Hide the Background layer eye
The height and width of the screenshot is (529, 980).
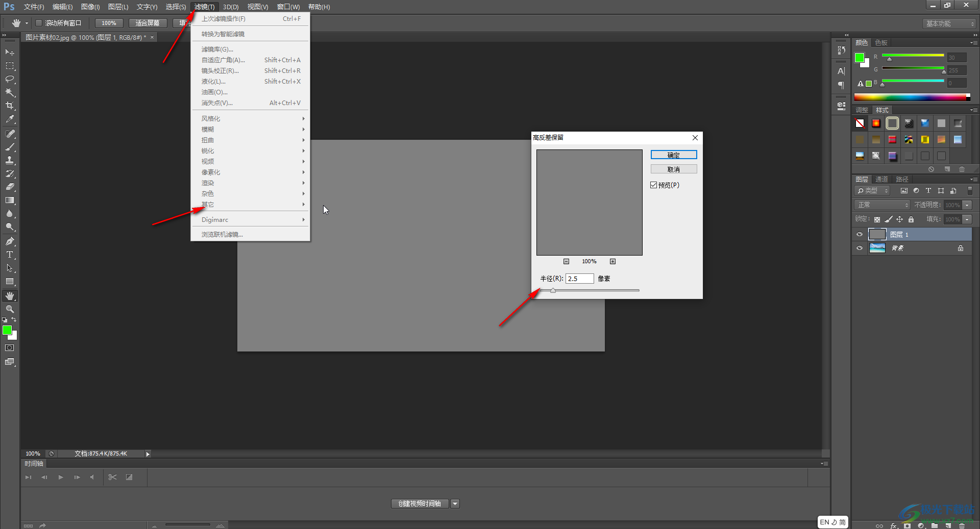click(860, 248)
